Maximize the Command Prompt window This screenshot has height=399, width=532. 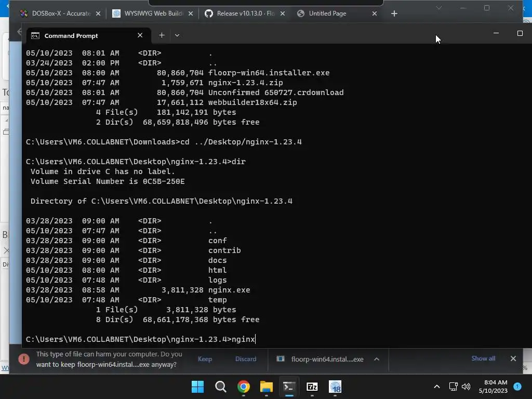520,33
